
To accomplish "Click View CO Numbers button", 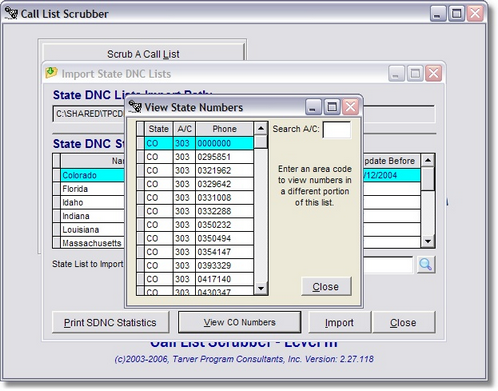I will pyautogui.click(x=240, y=322).
